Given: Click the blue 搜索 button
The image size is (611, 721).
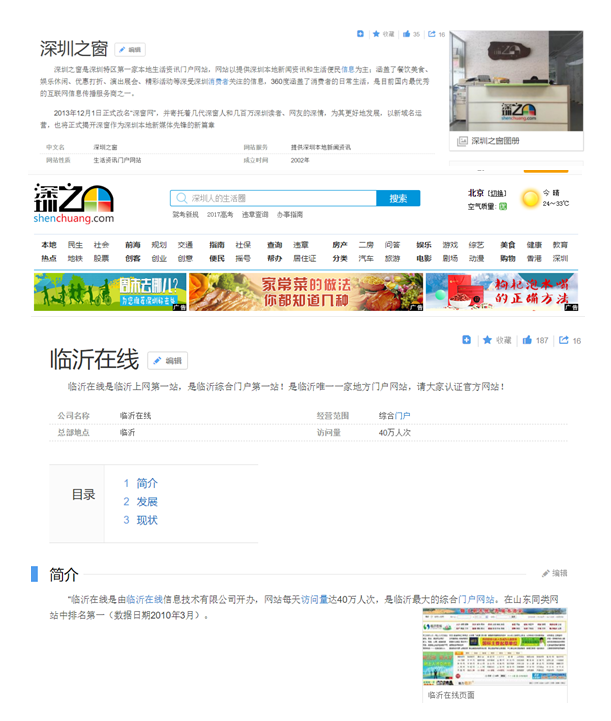Looking at the screenshot, I should (x=398, y=198).
